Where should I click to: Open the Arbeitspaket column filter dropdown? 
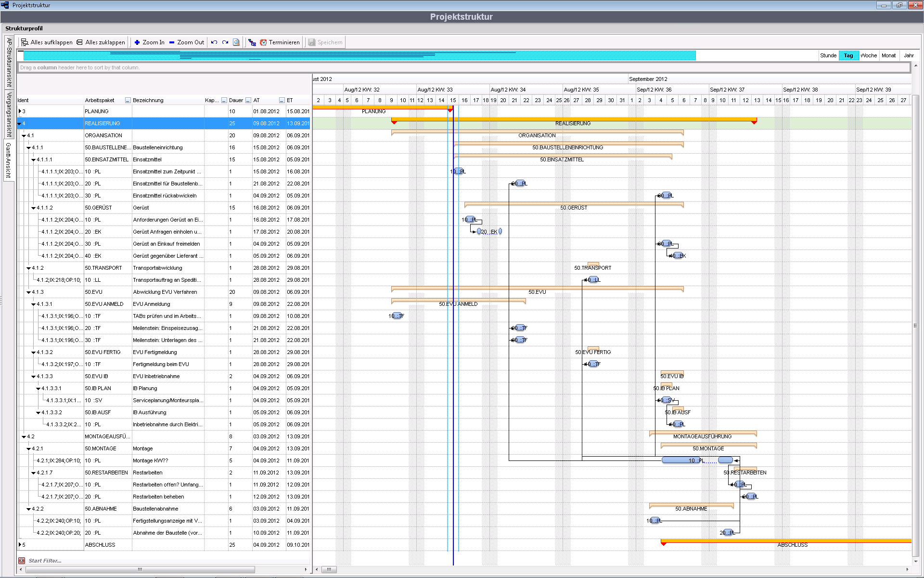(x=128, y=100)
